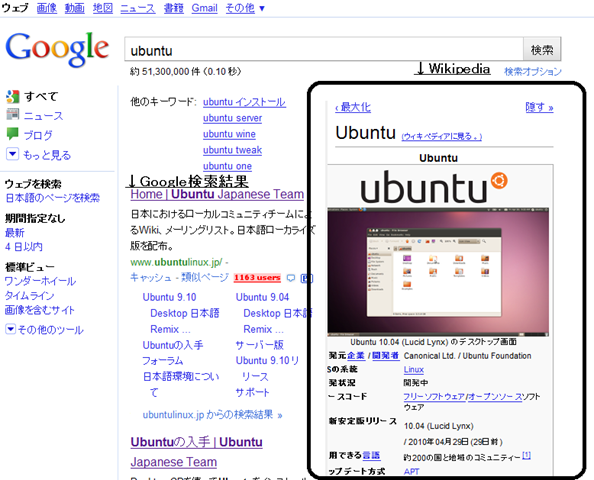This screenshot has height=480, width=594.
Task: Click the 検索 search button
Action: (x=542, y=49)
